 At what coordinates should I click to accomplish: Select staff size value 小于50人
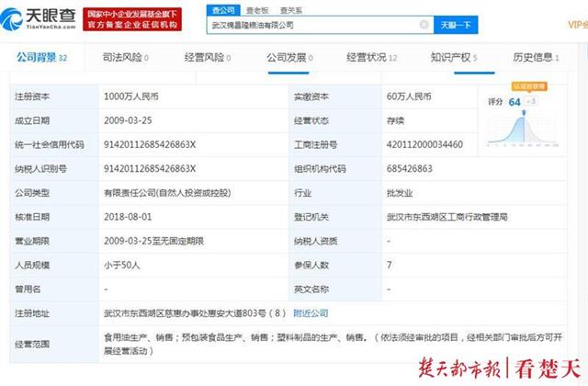(x=121, y=266)
